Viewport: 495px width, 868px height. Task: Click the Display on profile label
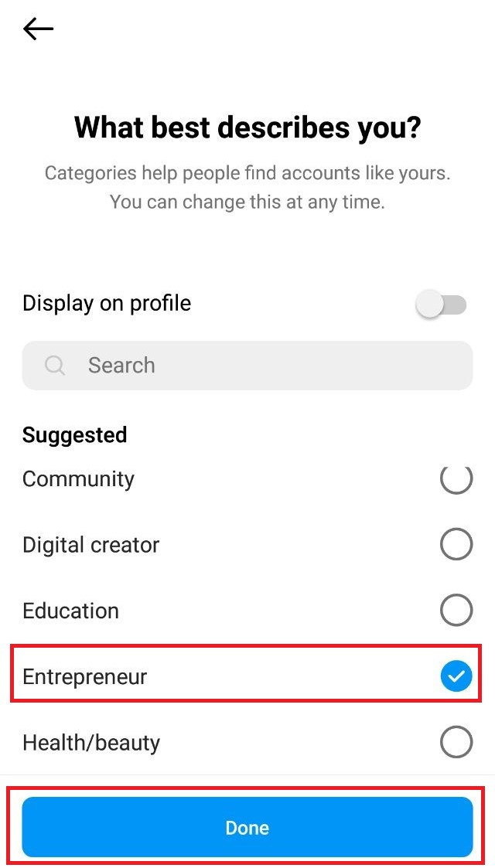[x=107, y=304]
